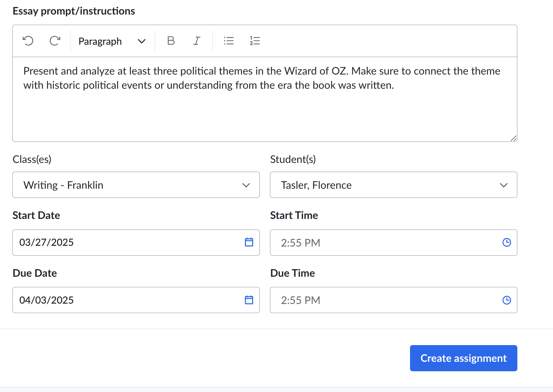Grab the text area resize handle corner
This screenshot has height=392, width=553.
(513, 138)
